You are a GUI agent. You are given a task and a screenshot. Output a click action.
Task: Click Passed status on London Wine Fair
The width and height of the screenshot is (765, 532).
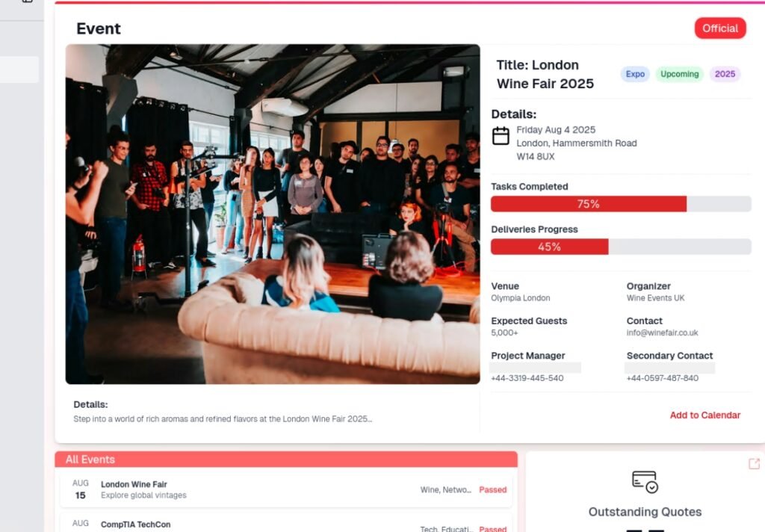[x=493, y=490]
